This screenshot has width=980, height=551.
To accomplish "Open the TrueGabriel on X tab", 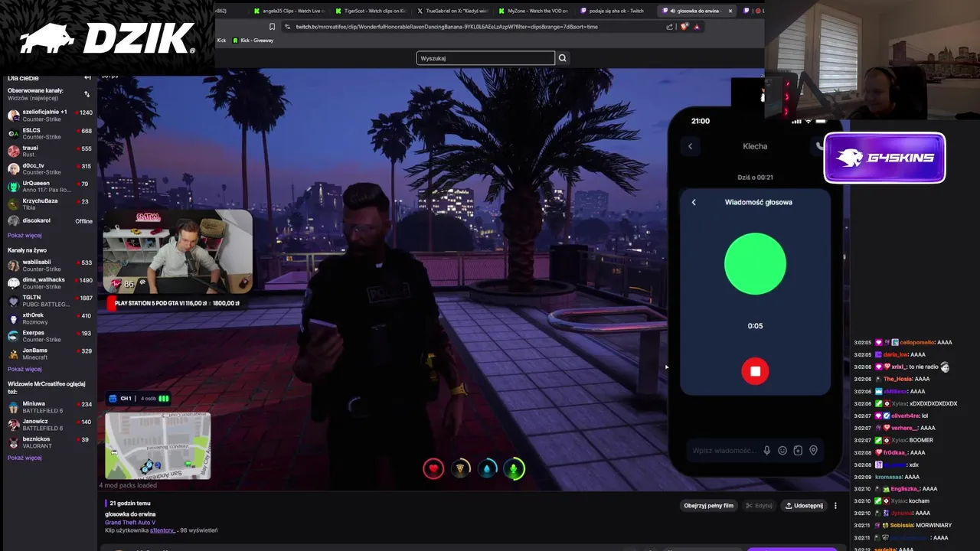I will [452, 11].
